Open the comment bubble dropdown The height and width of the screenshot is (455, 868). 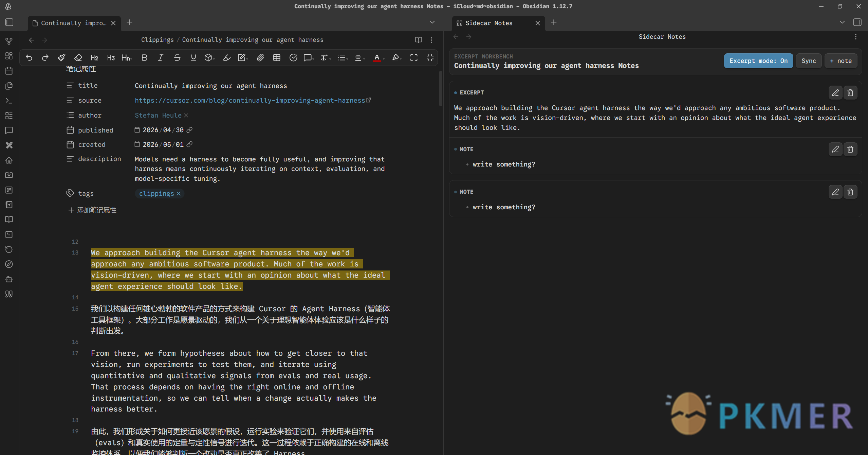(x=309, y=58)
